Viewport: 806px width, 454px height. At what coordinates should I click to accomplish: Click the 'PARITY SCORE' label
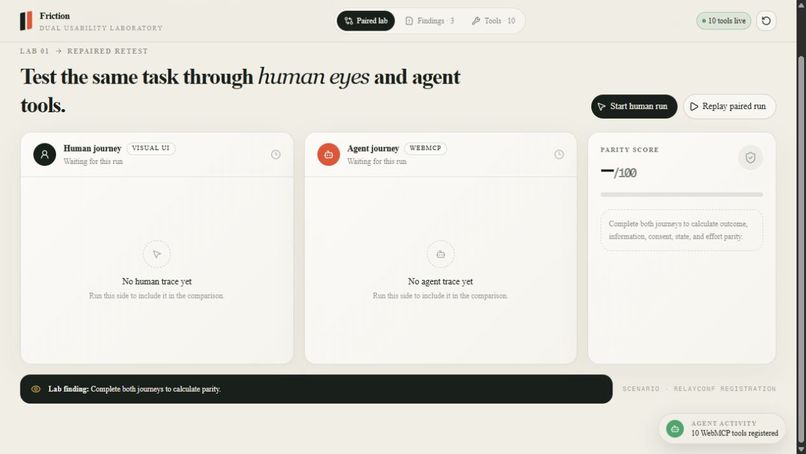[630, 150]
